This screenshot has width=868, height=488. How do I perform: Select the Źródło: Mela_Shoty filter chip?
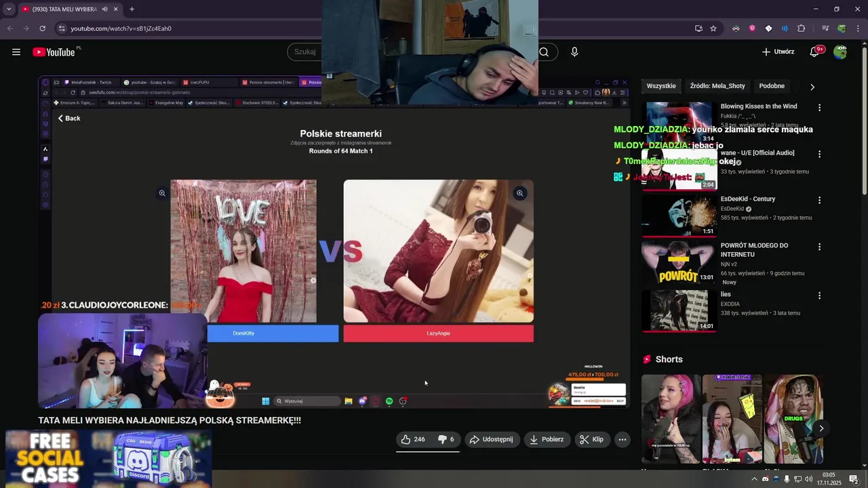[x=717, y=86]
